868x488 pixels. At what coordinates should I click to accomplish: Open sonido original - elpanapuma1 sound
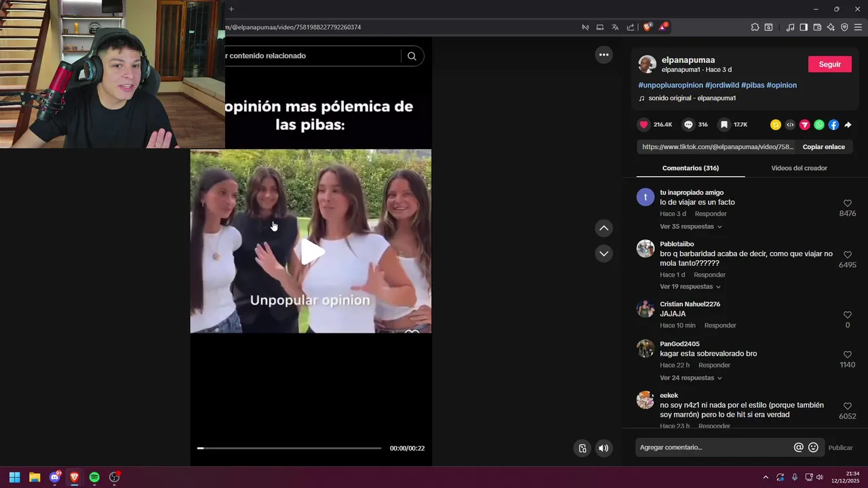[692, 98]
